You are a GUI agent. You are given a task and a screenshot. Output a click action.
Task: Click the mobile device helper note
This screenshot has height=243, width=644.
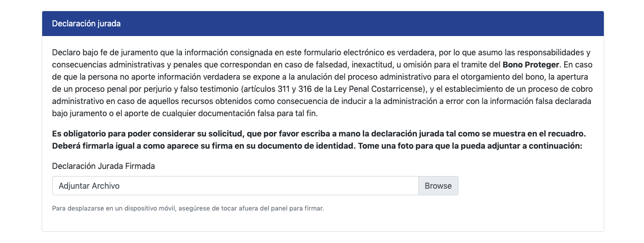click(x=188, y=208)
